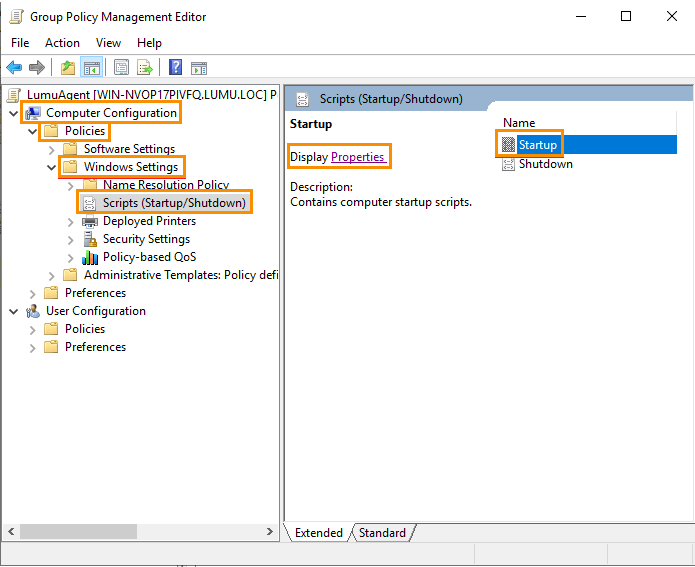Expand the Software Settings node
Viewport: 695px width, 567px height.
pos(51,150)
